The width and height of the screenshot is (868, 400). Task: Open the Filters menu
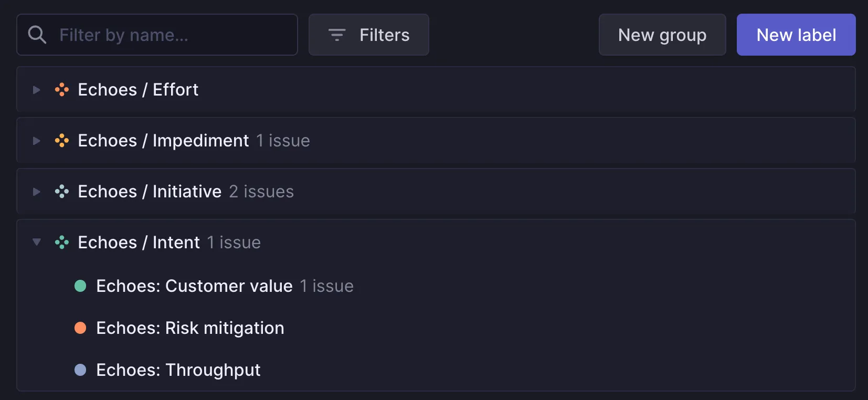point(369,35)
